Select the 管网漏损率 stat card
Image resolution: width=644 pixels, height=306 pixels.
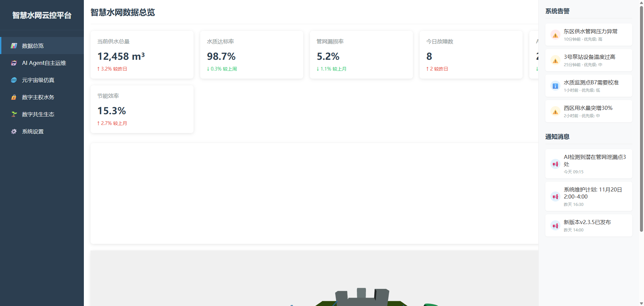(x=361, y=55)
